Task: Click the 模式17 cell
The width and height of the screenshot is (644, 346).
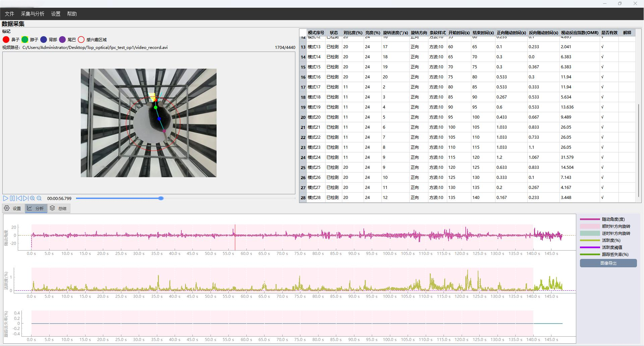Action: pos(316,87)
